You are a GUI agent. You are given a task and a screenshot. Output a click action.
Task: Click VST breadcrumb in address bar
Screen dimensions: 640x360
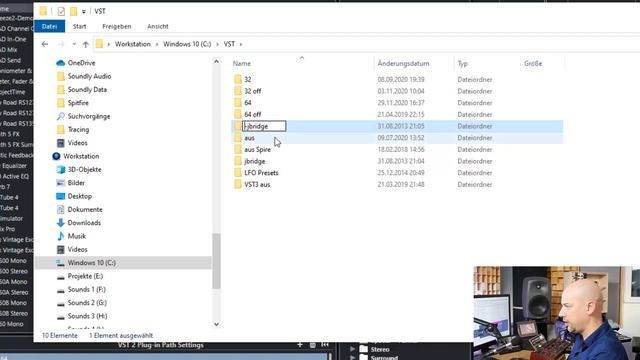(229, 44)
